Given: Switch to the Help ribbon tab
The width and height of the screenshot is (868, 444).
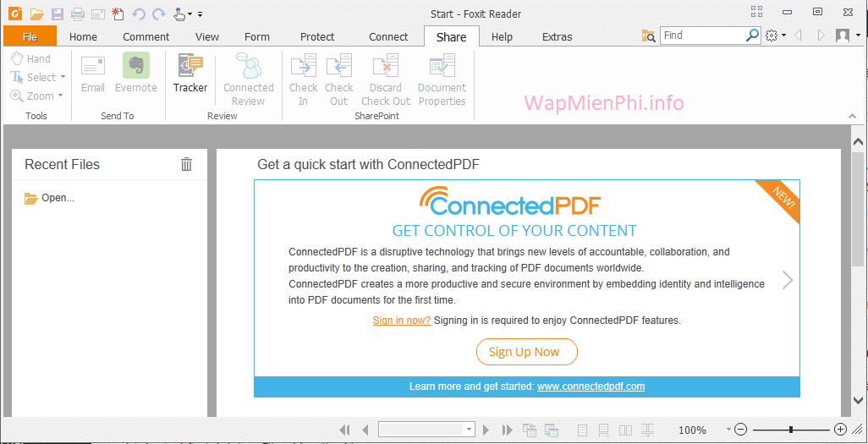Looking at the screenshot, I should [x=502, y=37].
